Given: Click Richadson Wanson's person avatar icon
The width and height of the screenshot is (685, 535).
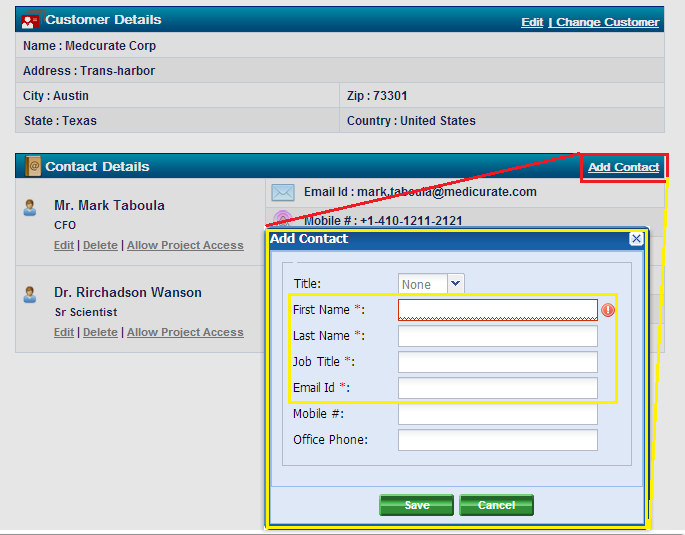Looking at the screenshot, I should tap(30, 294).
